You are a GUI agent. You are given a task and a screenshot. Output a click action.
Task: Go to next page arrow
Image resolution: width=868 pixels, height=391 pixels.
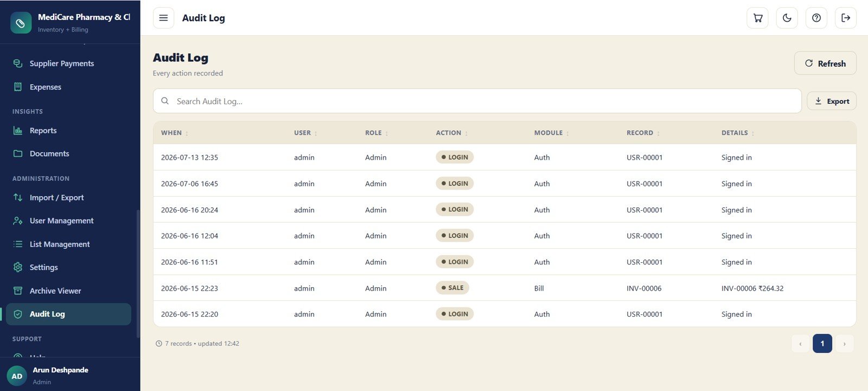pyautogui.click(x=844, y=343)
